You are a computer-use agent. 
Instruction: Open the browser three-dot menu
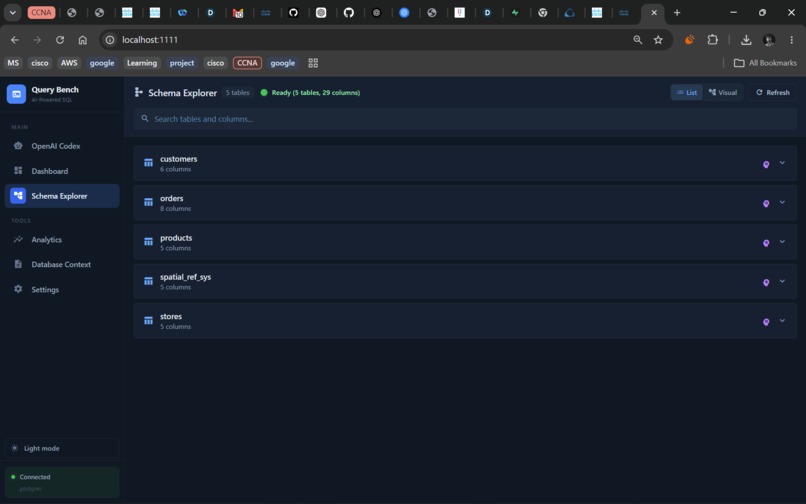(792, 40)
